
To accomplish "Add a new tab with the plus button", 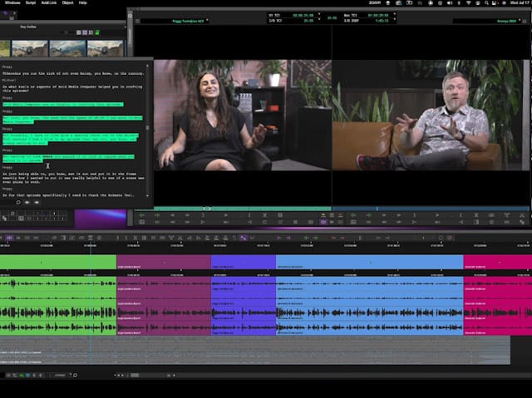I will (x=14, y=13).
